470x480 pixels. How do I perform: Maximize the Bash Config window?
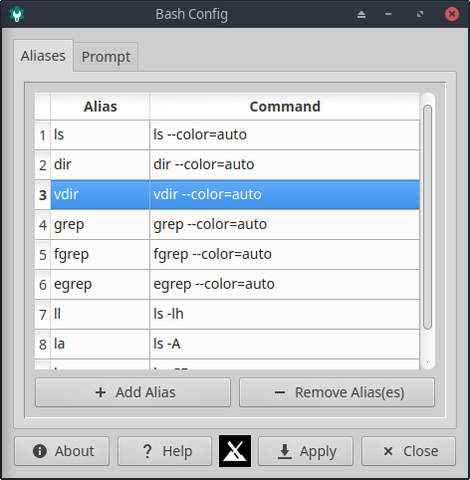click(420, 14)
